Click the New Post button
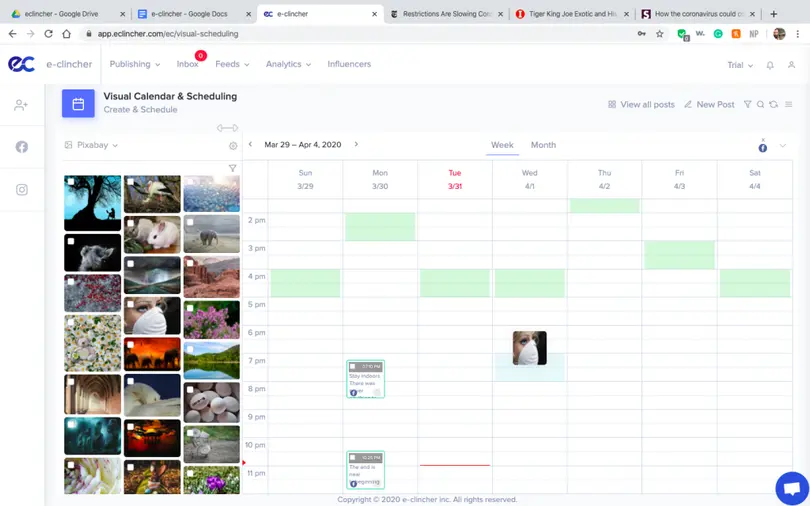810x506 pixels. click(710, 104)
